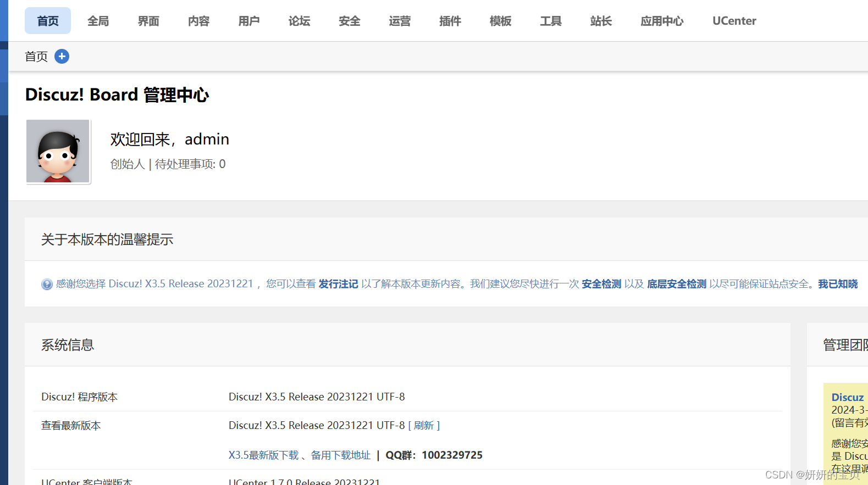Click the 欢迎回来，admin greeting

(170, 140)
